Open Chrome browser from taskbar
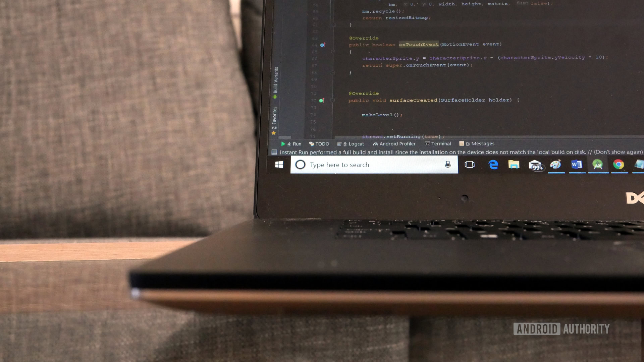The image size is (644, 362). coord(619,165)
